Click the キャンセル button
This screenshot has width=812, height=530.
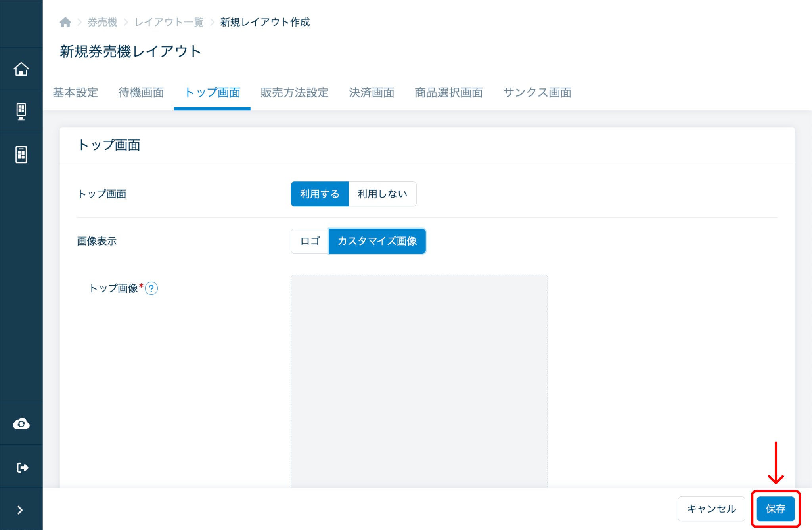(711, 509)
